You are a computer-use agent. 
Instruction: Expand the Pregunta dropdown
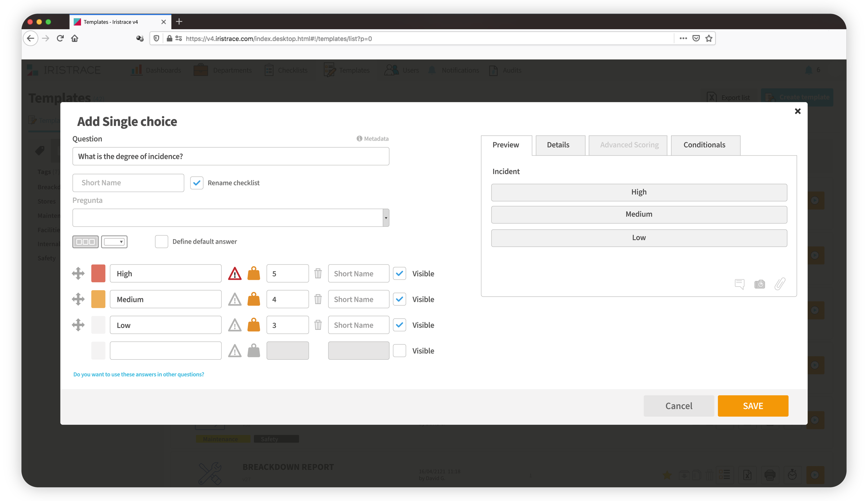click(x=386, y=217)
